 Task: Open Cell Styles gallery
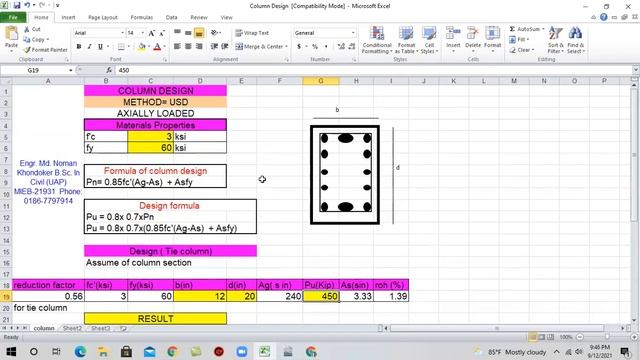[429, 40]
